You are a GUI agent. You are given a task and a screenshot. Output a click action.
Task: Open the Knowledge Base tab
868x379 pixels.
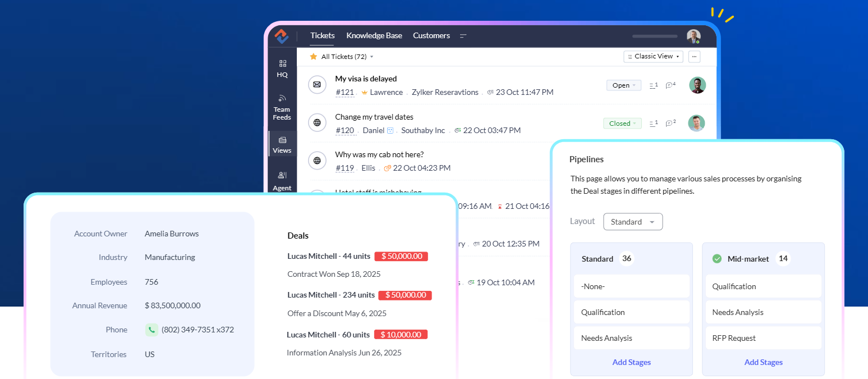[374, 35]
